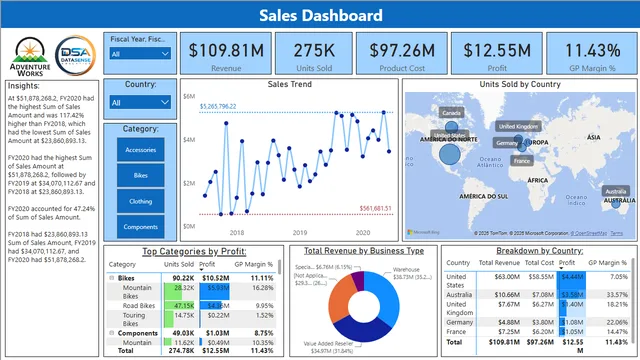Select the Accessories category button

tap(140, 150)
